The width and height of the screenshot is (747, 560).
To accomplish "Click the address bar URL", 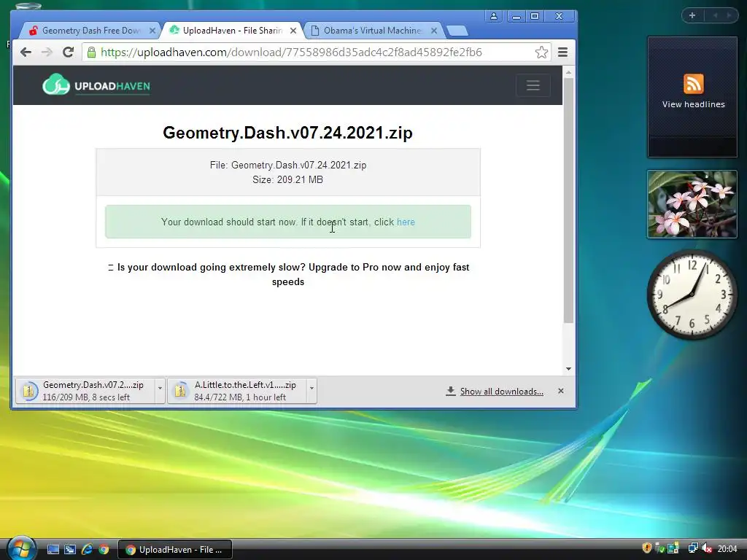I will [292, 52].
